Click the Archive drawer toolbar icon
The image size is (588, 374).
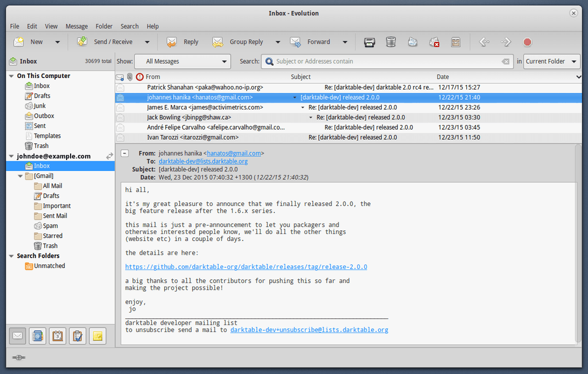(x=456, y=42)
